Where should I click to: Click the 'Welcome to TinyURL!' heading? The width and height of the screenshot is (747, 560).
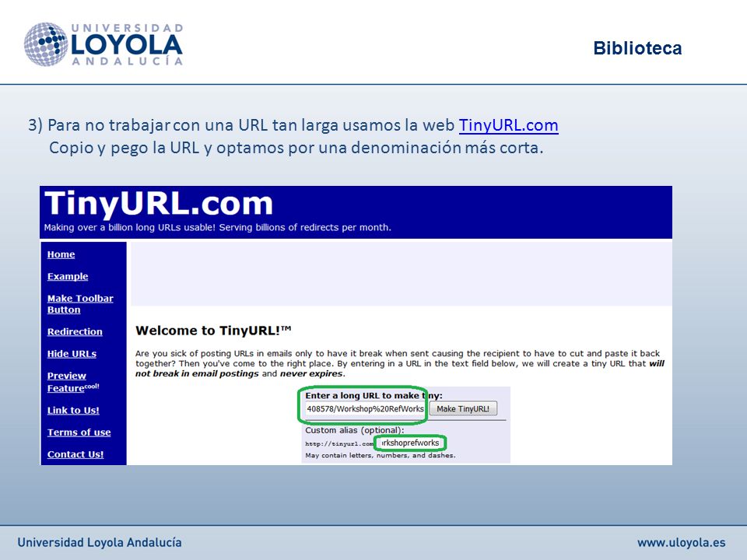[213, 331]
